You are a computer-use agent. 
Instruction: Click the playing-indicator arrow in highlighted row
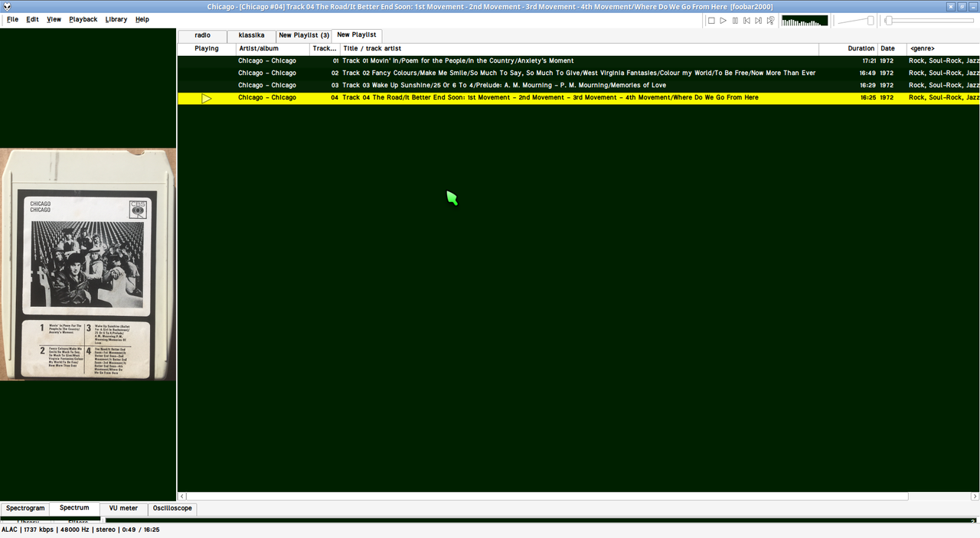coord(207,98)
